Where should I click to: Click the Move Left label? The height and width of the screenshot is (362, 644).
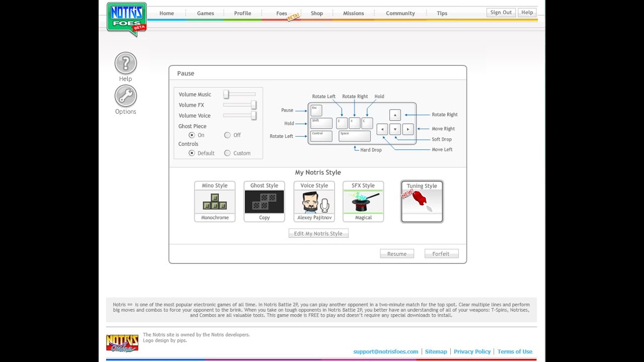click(442, 149)
